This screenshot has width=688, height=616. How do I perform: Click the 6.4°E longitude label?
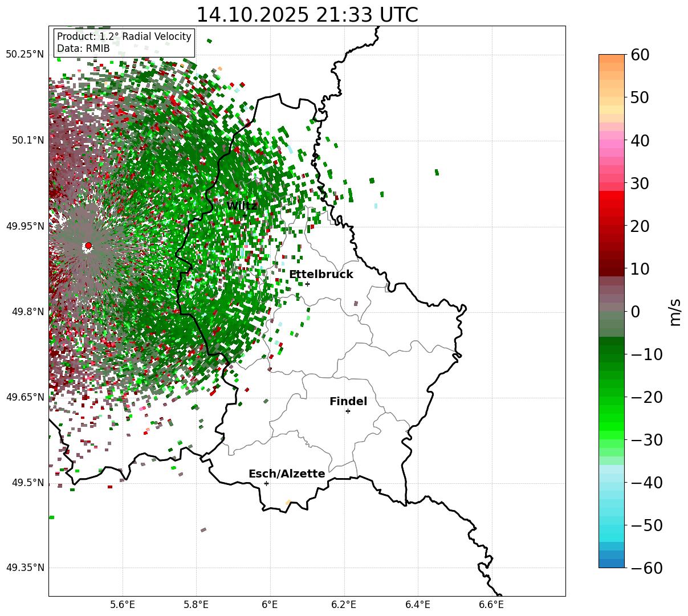click(x=417, y=605)
